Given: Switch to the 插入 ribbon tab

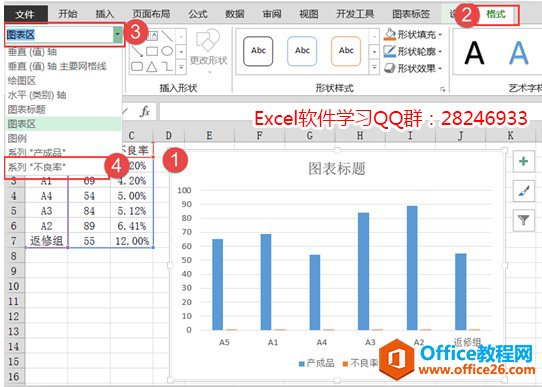Looking at the screenshot, I should pos(105,14).
